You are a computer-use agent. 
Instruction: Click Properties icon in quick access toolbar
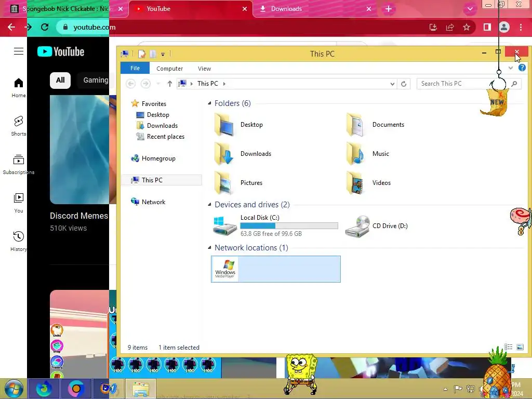[142, 54]
